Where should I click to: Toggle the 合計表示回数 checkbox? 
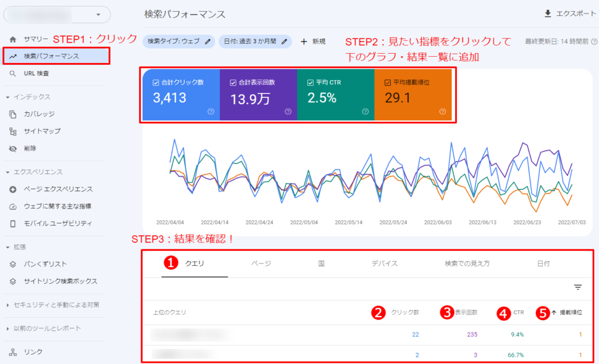[233, 82]
